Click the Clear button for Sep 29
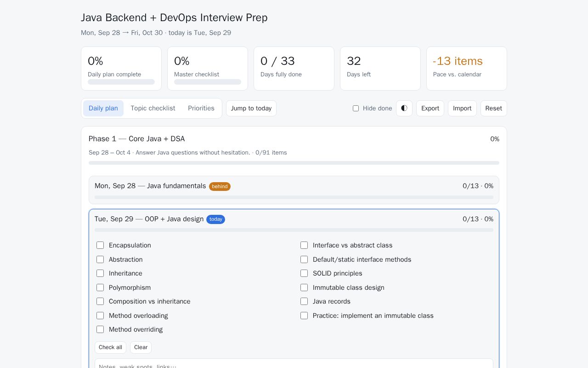Viewport: 588px width, 368px height. [141, 347]
